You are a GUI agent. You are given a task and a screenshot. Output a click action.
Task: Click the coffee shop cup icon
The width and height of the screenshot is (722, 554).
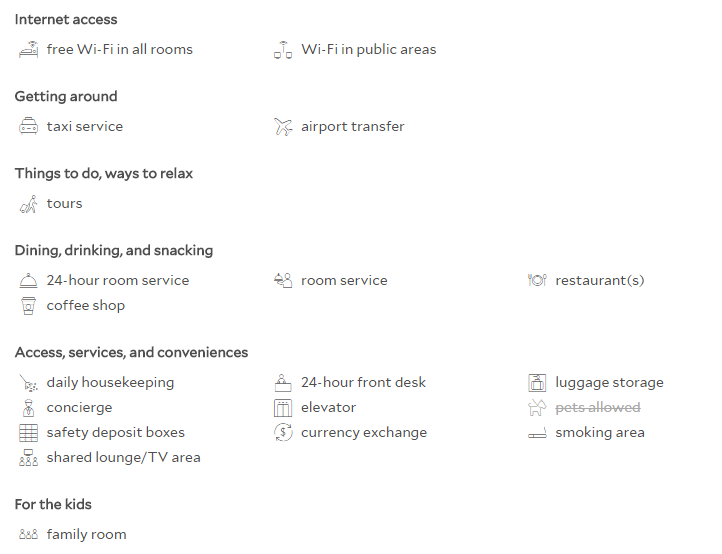coord(29,306)
